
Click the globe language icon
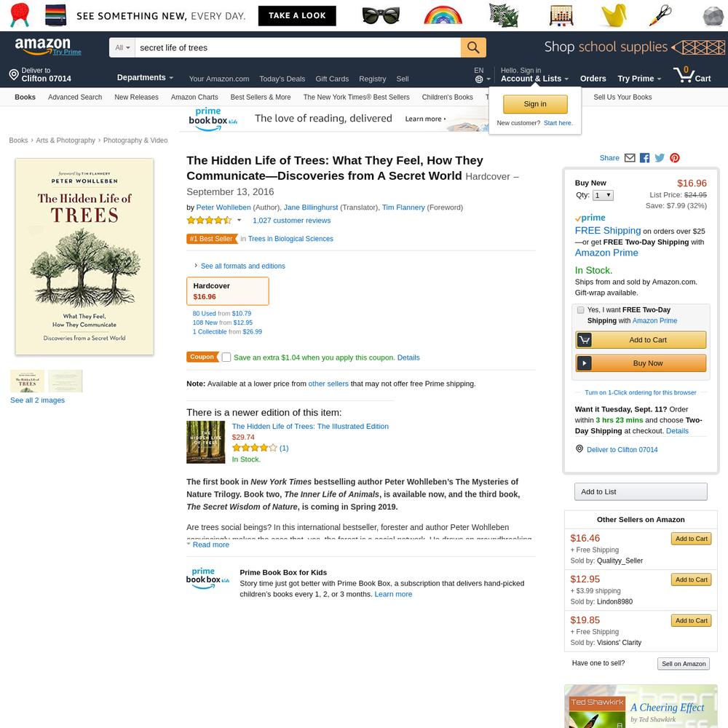[x=479, y=79]
